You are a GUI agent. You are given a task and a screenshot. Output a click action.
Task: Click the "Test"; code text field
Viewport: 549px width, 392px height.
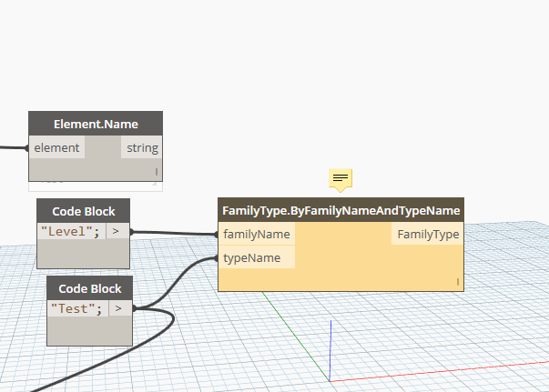tap(76, 309)
